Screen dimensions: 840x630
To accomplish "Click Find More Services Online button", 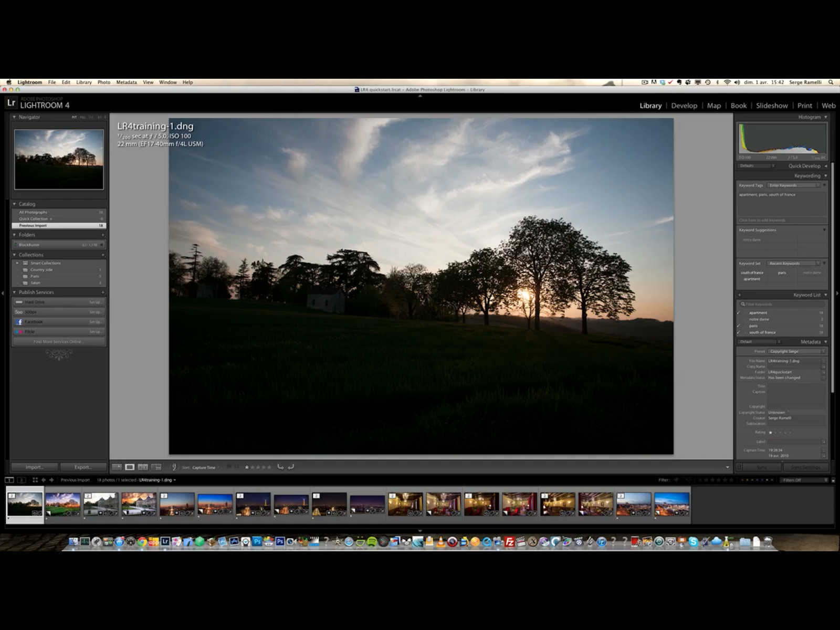I will [59, 342].
